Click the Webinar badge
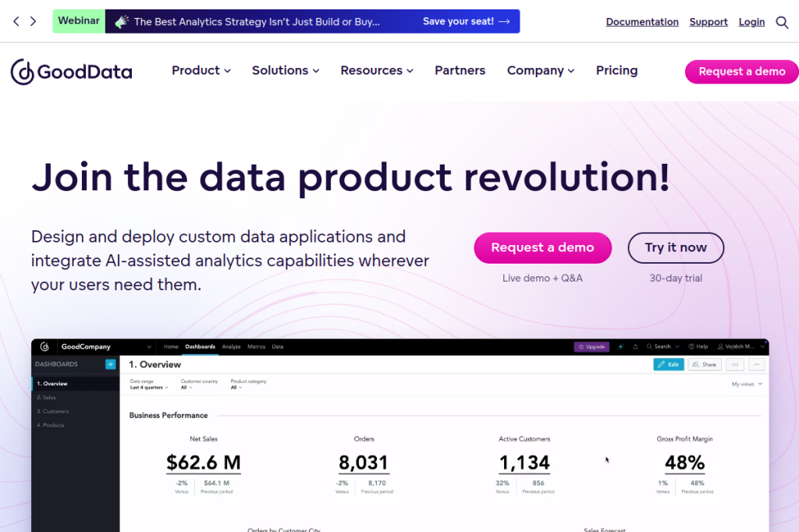This screenshot has width=799, height=532. coord(79,21)
